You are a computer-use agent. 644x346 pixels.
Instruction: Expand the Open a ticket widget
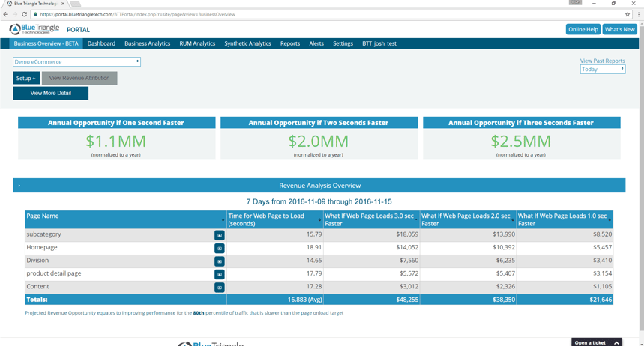pyautogui.click(x=597, y=342)
